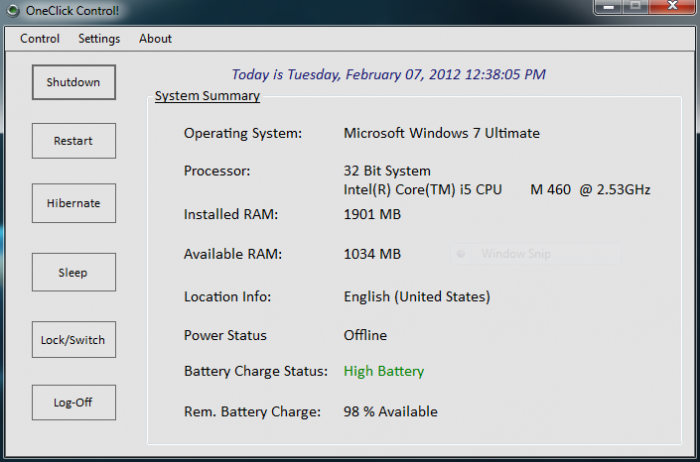Click the "Power Status" label

(x=225, y=335)
